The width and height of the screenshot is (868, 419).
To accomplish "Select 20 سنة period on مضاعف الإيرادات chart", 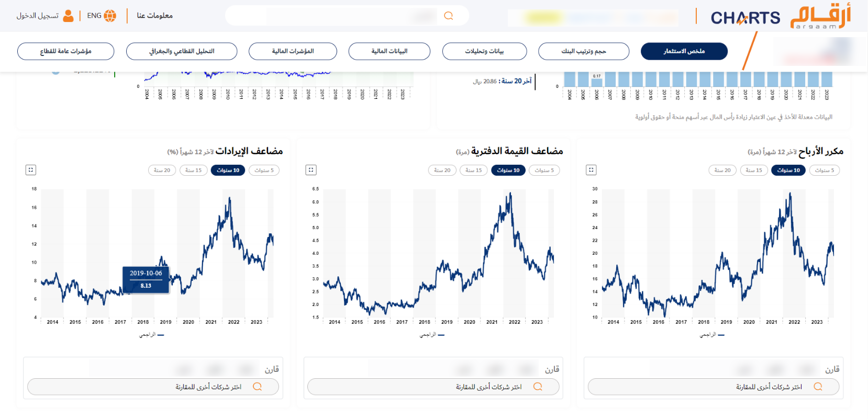I will click(x=162, y=170).
